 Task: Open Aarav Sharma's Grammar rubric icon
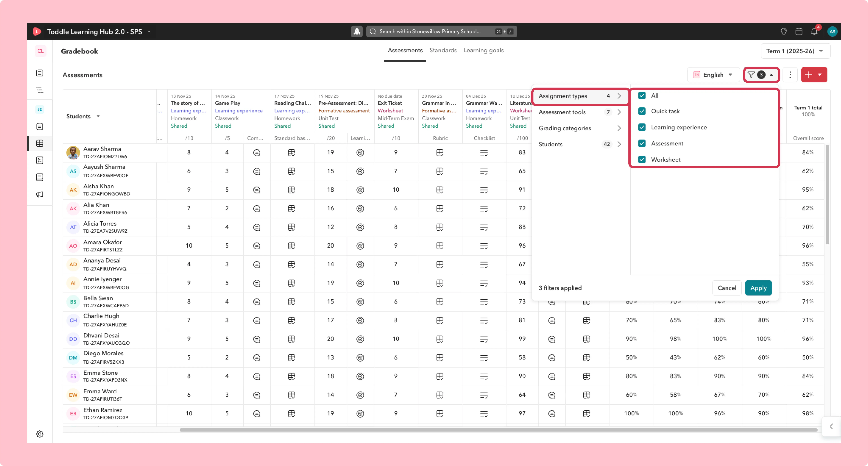[440, 153]
